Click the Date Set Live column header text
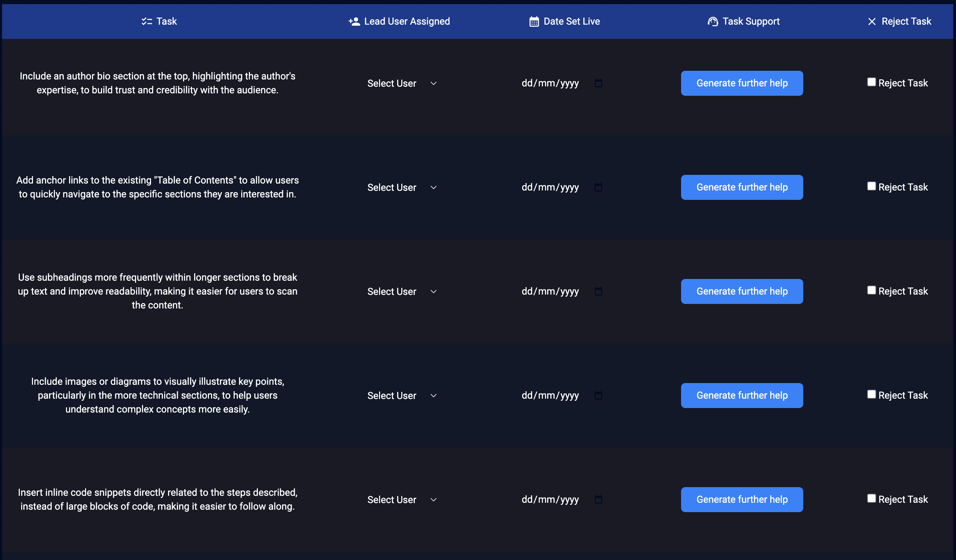956x560 pixels. (x=572, y=22)
